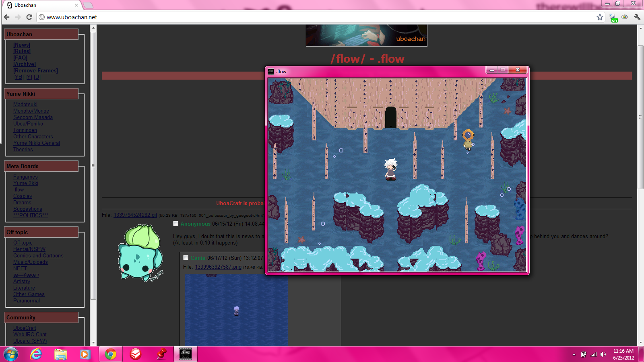This screenshot has width=644, height=362.
Task: Open the [YB] link in Uboachan panel
Action: tap(19, 77)
